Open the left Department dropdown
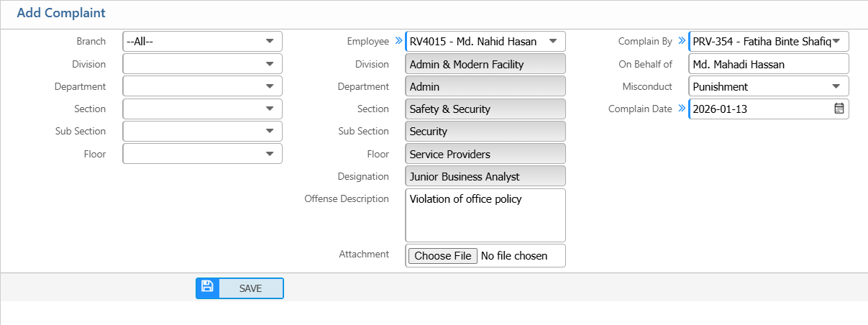Screen dimensions: 868x325 click(x=202, y=86)
